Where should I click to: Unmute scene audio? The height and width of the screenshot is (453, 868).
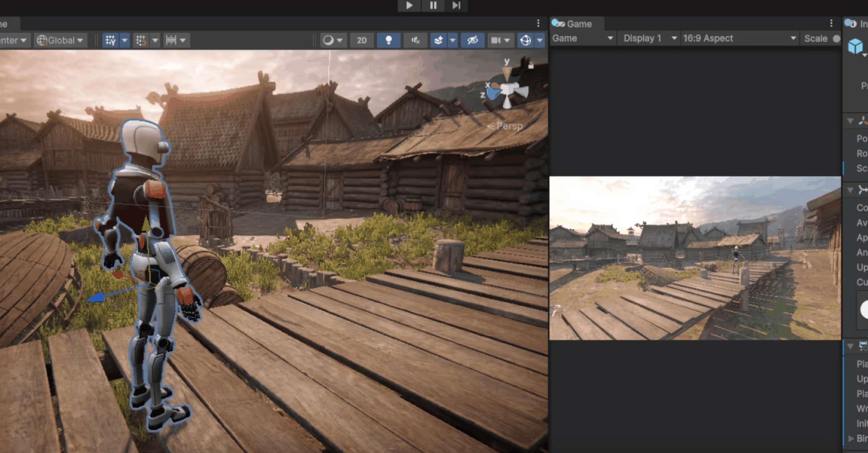[x=415, y=40]
